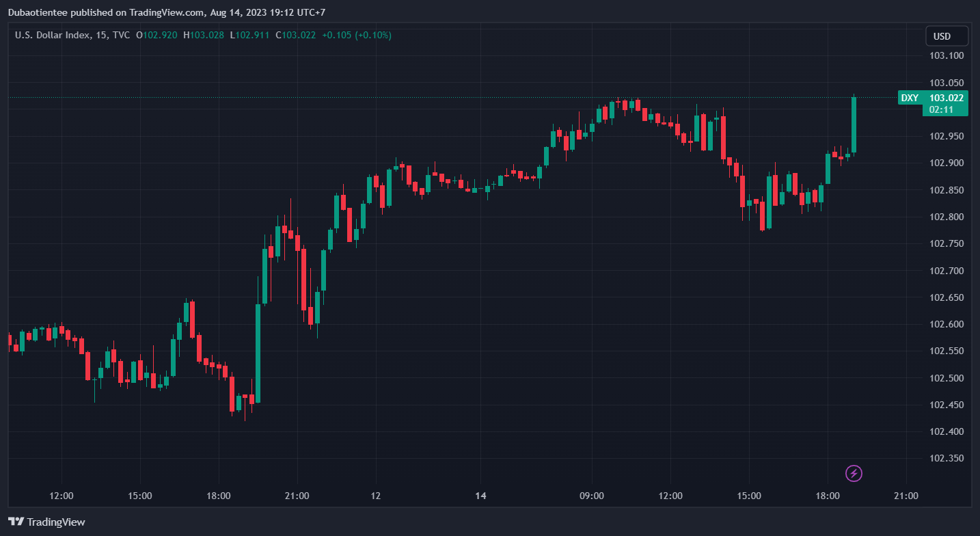Click the +0.105 (+0.10%) change readout
980x536 pixels.
[x=357, y=35]
